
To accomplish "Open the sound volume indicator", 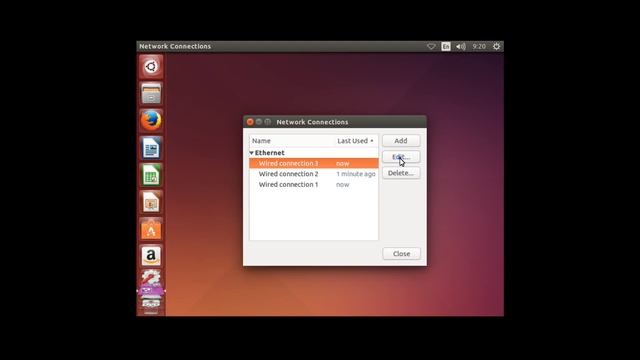I will [461, 47].
